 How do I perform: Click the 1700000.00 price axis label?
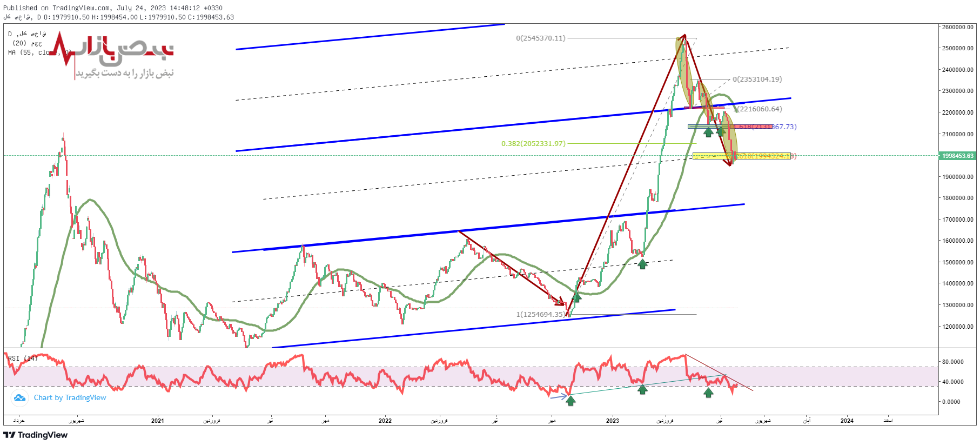pos(958,220)
